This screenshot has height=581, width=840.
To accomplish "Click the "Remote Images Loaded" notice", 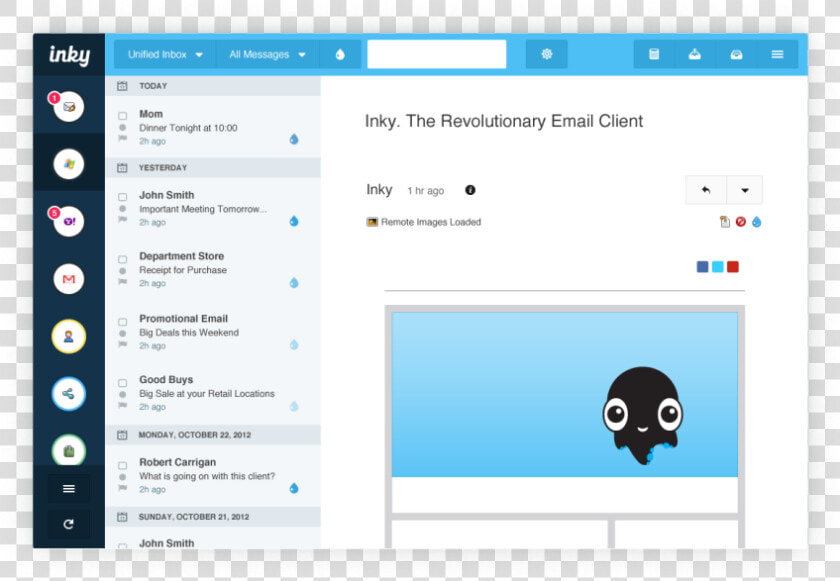I will (x=424, y=222).
